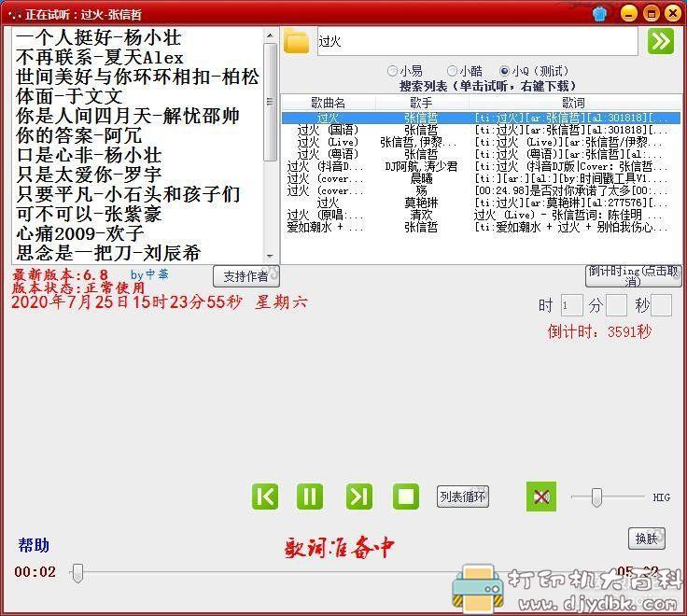Select playlist song 世间美好与你环环相扣-柏松
687x616 pixels.
click(x=137, y=77)
